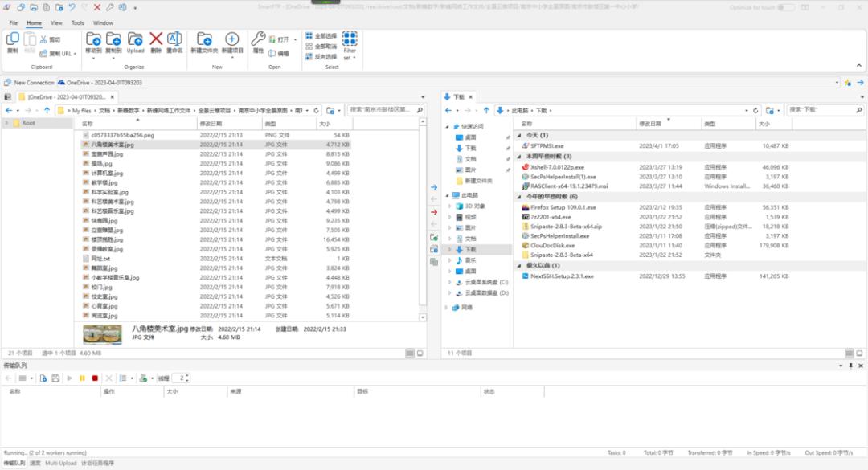868x470 pixels.
Task: Switch to the 速度 (Speed) tab
Action: pyautogui.click(x=35, y=463)
